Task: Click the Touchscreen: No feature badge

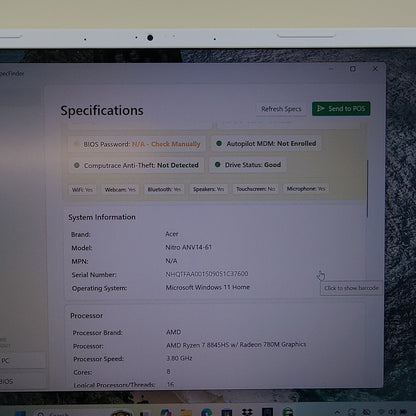Action: (x=256, y=189)
